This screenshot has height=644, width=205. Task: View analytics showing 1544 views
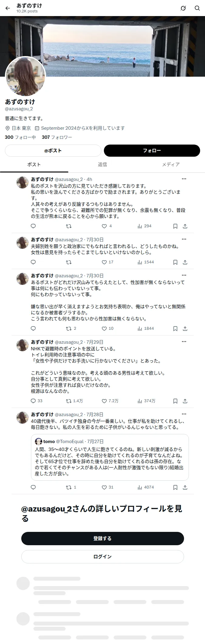tap(146, 262)
